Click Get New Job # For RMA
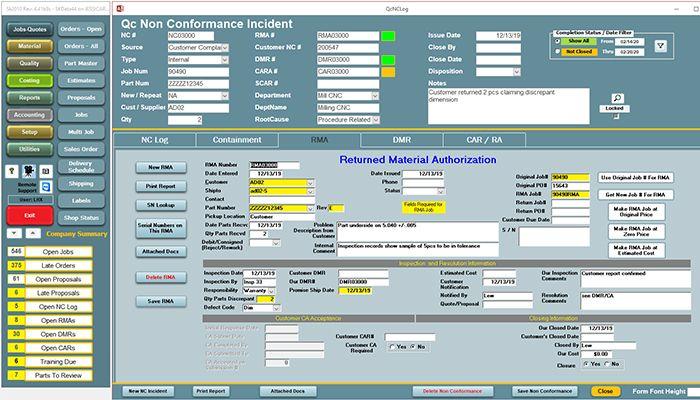Viewport: 700px width, 400px height. click(636, 195)
